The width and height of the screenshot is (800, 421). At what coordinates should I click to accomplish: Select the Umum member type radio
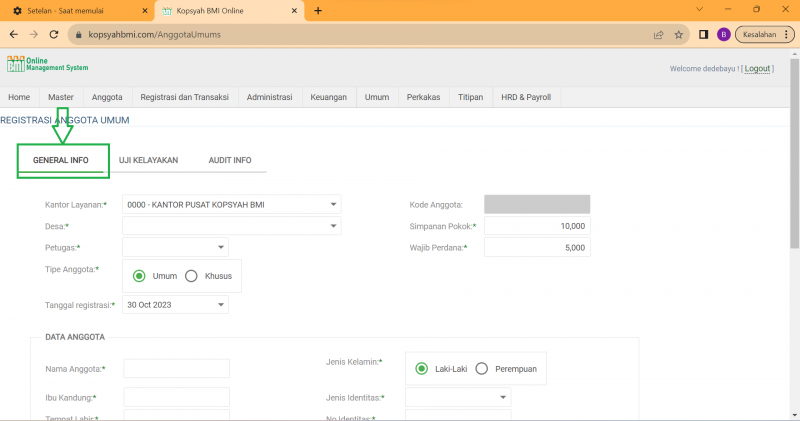139,276
